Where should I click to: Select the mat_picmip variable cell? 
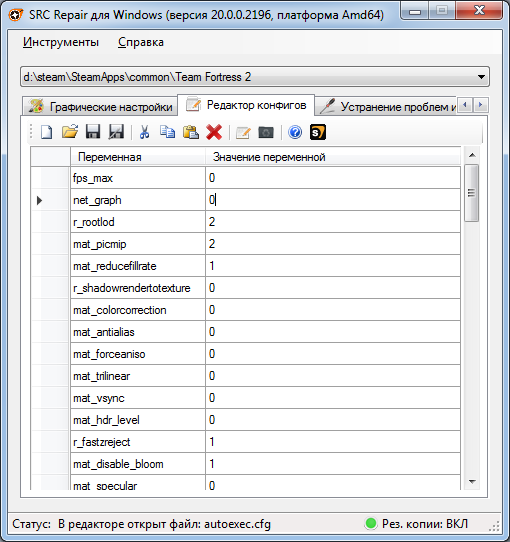[x=138, y=244]
